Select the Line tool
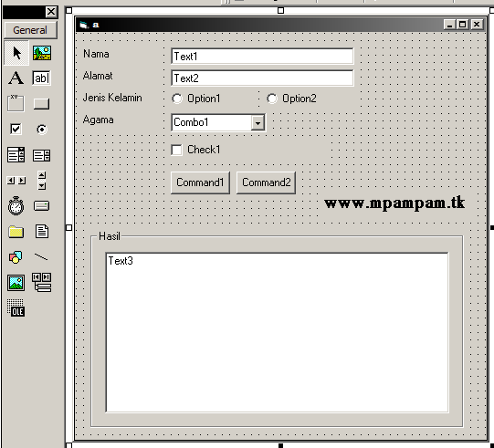 click(x=42, y=257)
